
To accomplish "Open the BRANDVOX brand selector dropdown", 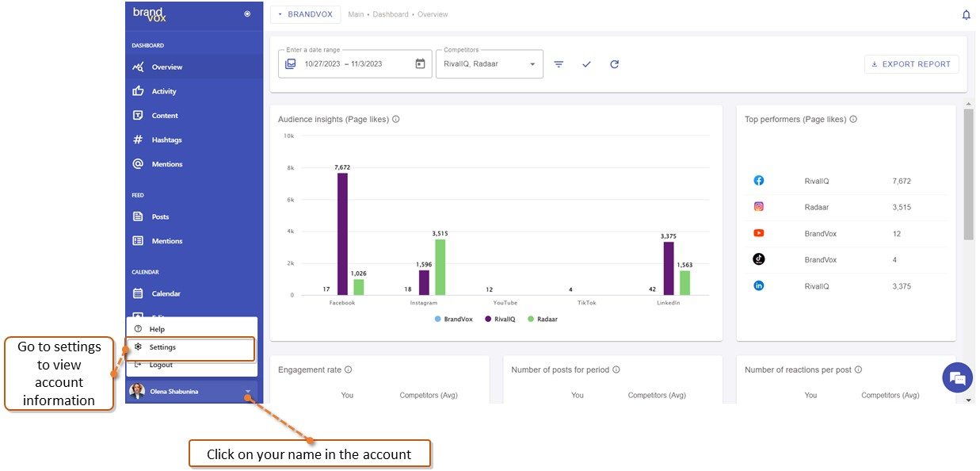I will (x=306, y=14).
